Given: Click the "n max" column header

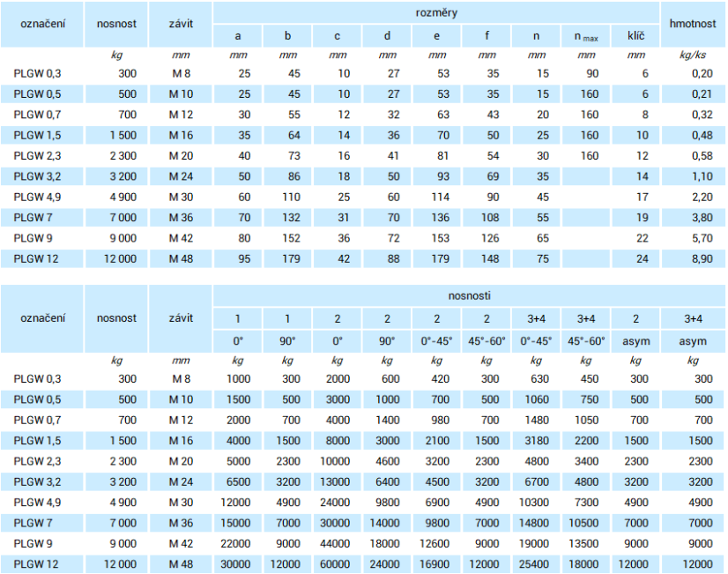Looking at the screenshot, I should coord(586,36).
